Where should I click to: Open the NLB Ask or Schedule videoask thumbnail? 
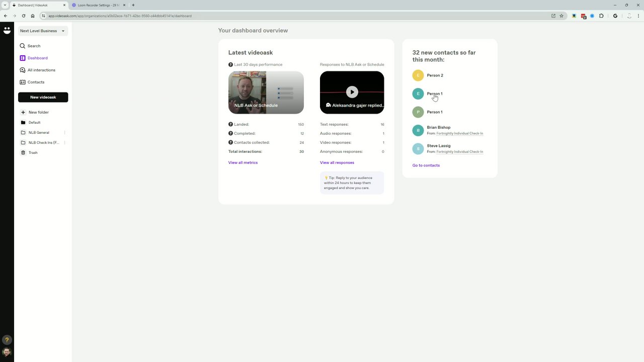click(x=266, y=93)
